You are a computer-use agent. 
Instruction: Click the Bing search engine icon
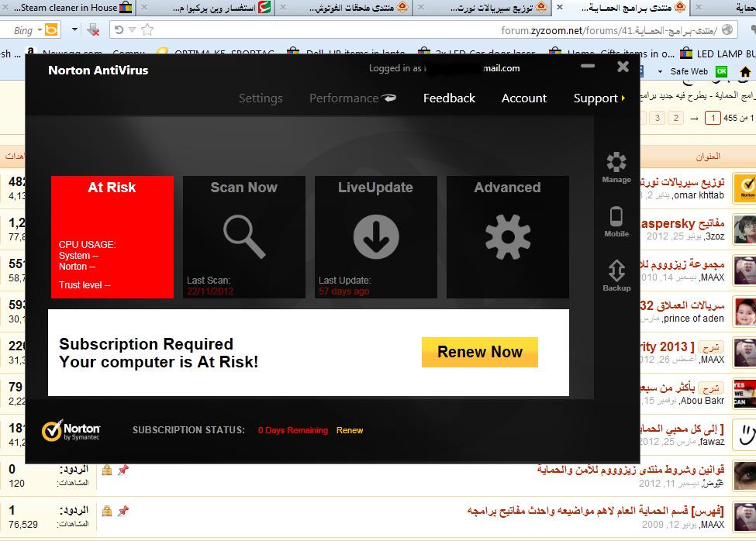click(51, 30)
